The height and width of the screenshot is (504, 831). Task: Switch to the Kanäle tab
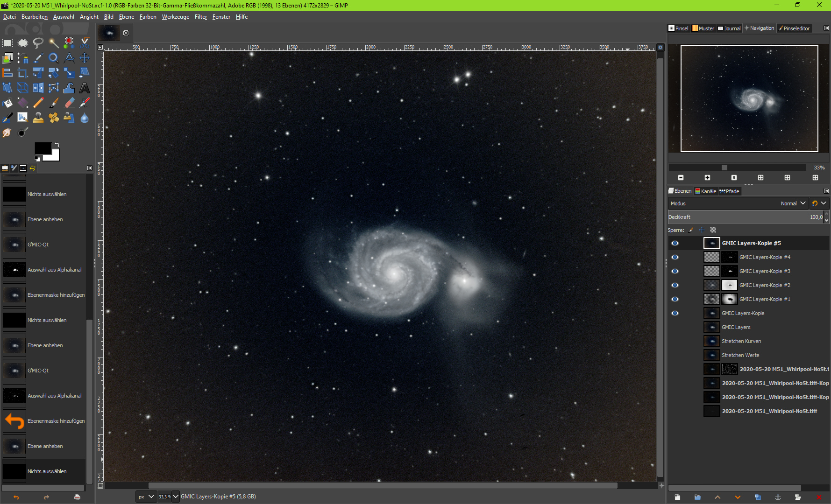(705, 191)
